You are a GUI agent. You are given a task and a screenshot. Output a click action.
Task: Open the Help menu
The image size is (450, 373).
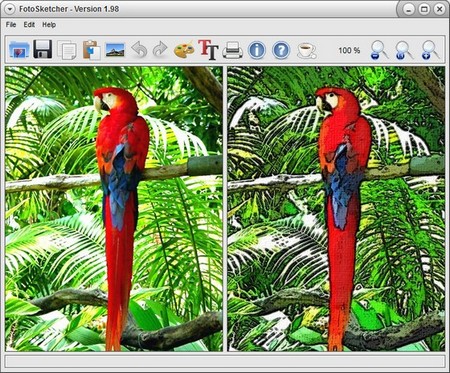[49, 25]
